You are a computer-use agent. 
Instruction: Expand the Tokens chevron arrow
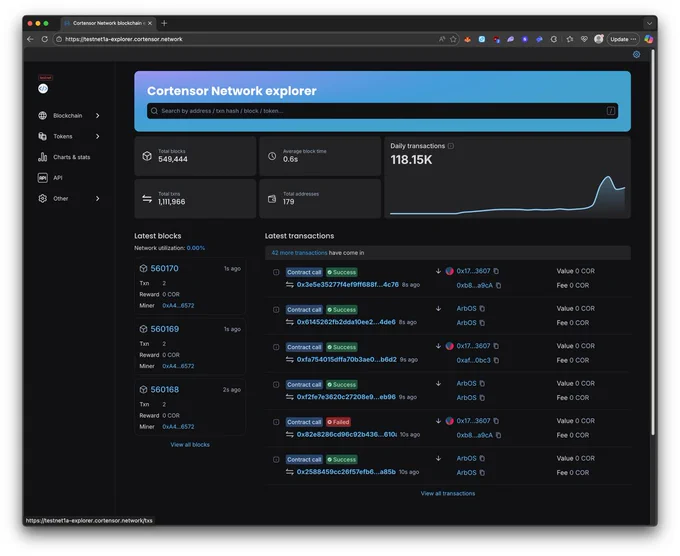click(98, 136)
